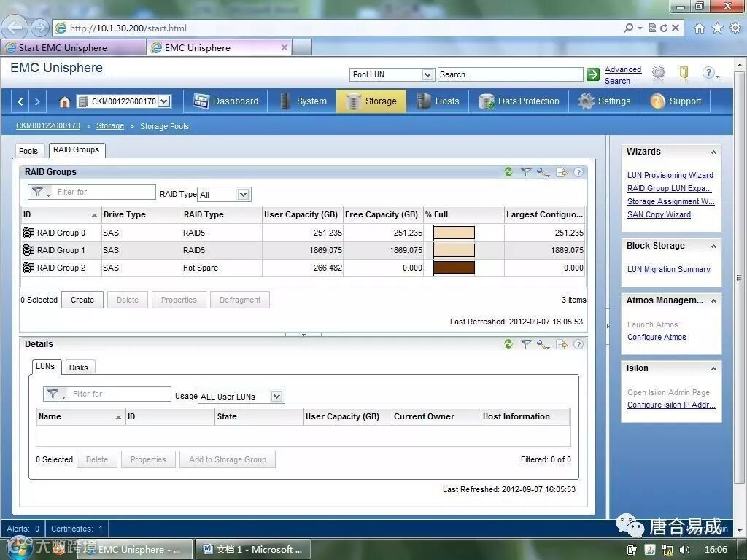This screenshot has width=747, height=560.
Task: Open the Data Protection menu
Action: 519,101
